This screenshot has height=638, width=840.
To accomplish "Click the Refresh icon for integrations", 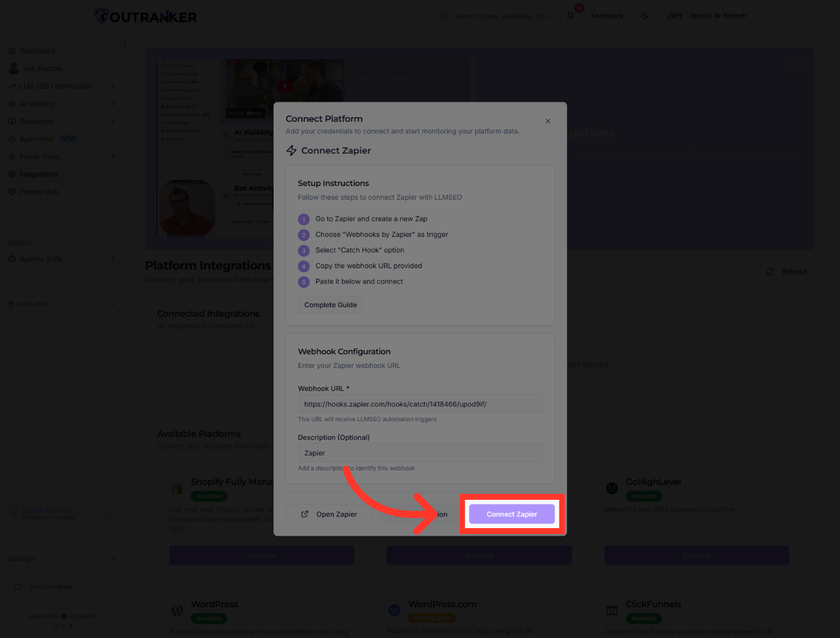I will [770, 272].
